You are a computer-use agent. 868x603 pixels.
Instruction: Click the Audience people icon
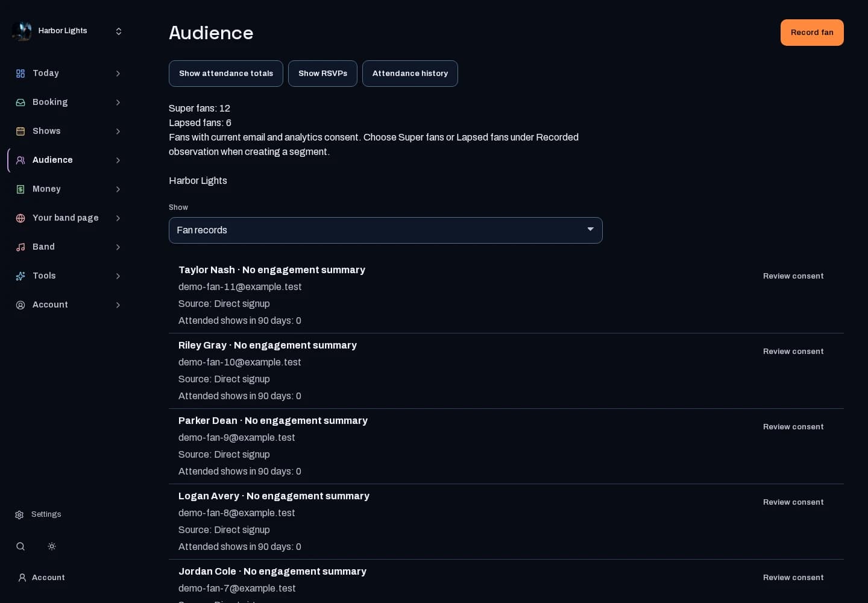pos(20,160)
